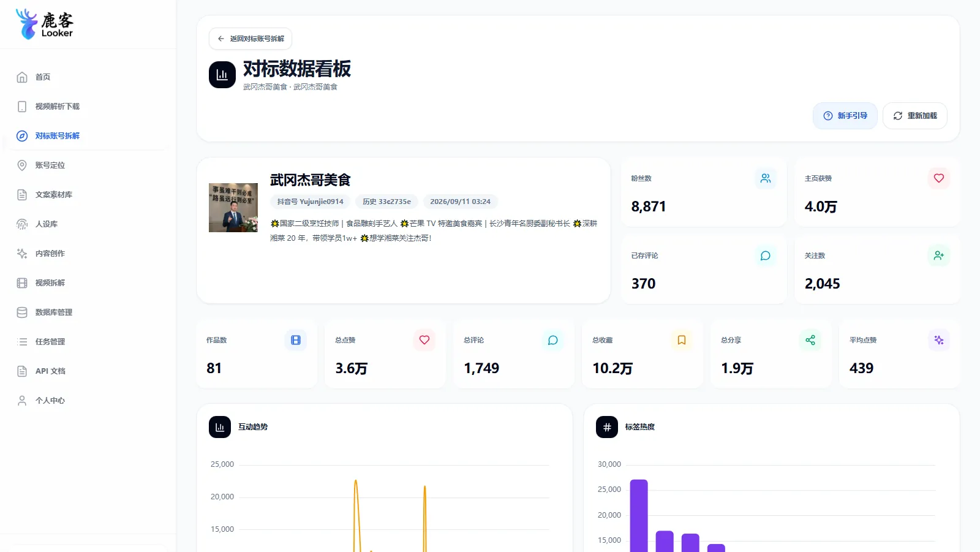
Task: Click the 总评论 comment icon
Action: point(553,340)
